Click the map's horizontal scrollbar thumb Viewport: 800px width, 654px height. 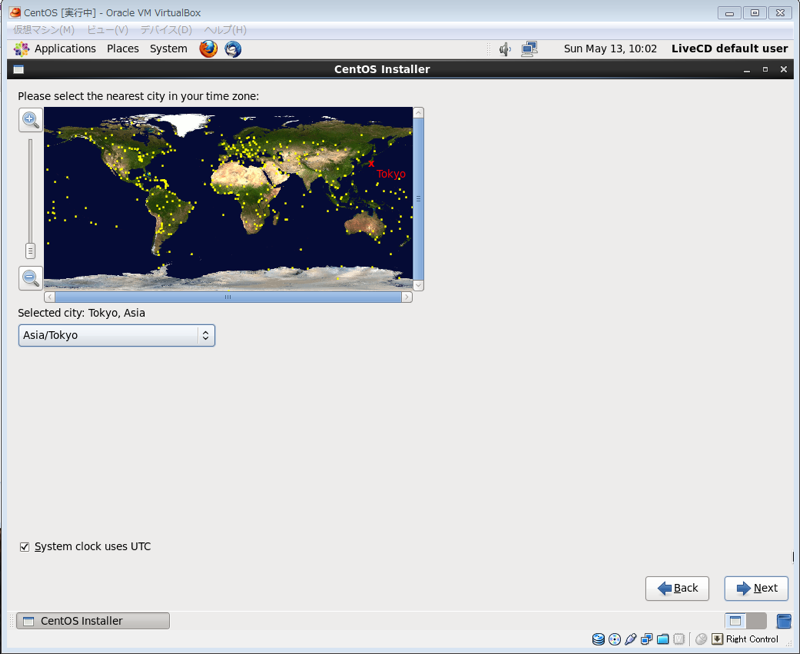click(228, 297)
